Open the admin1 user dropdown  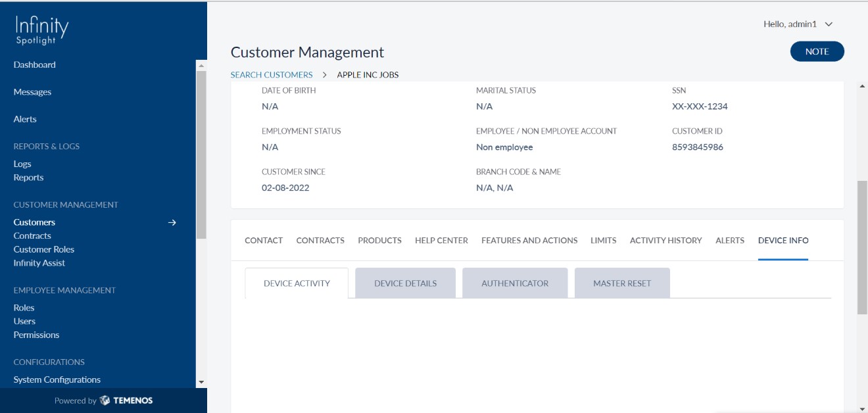(x=798, y=24)
